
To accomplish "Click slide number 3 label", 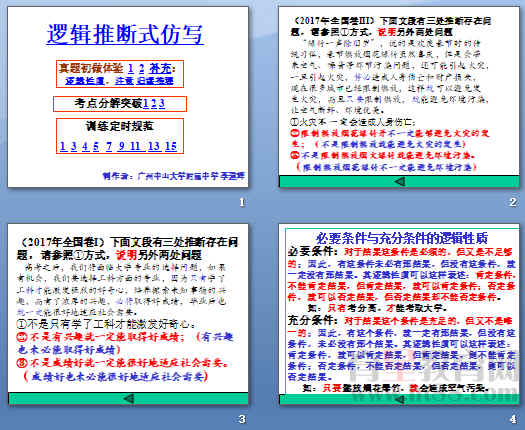I will 242,419.
